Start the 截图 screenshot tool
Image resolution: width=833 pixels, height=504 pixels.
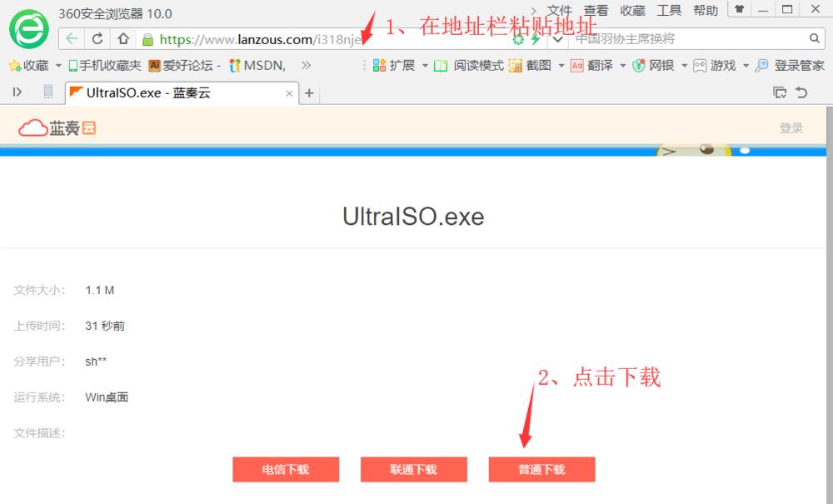530,65
